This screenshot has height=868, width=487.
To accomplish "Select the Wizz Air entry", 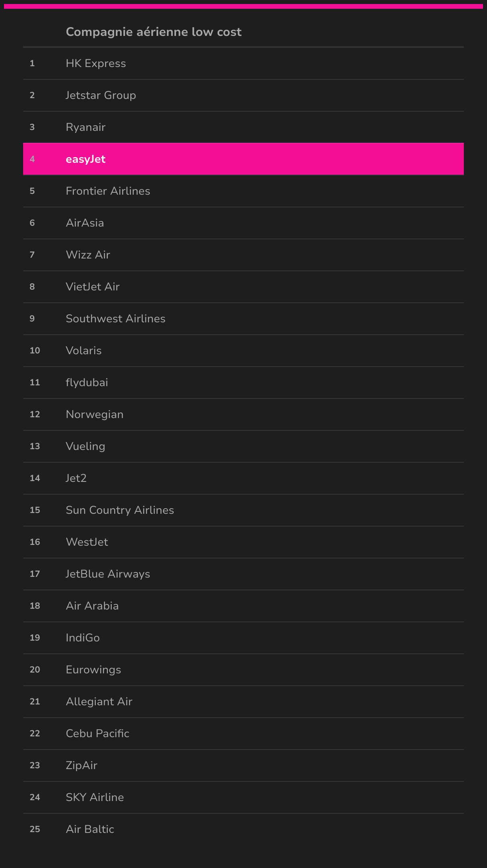I will [243, 255].
